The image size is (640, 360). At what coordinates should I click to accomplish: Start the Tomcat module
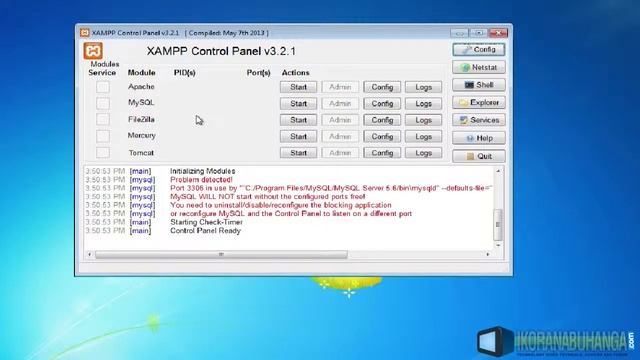point(298,153)
